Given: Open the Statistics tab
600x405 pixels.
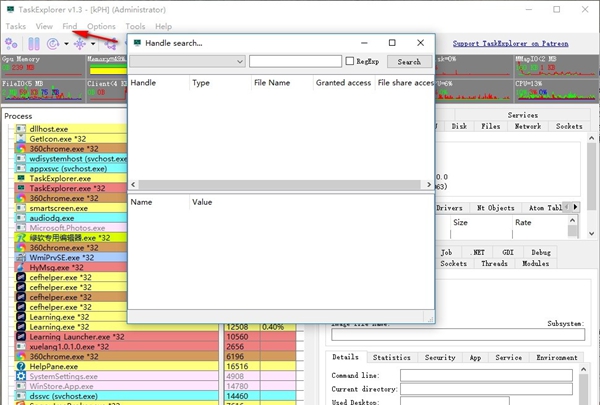Looking at the screenshot, I should pos(391,357).
